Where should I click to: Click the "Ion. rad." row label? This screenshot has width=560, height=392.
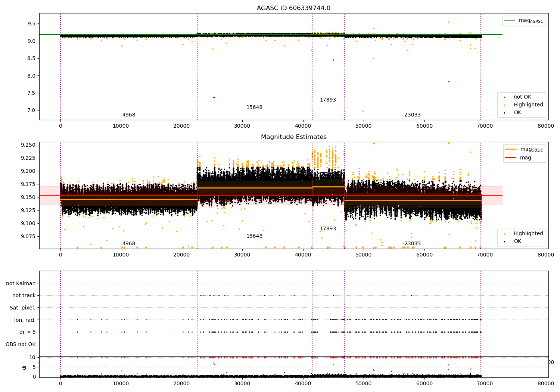pyautogui.click(x=25, y=320)
